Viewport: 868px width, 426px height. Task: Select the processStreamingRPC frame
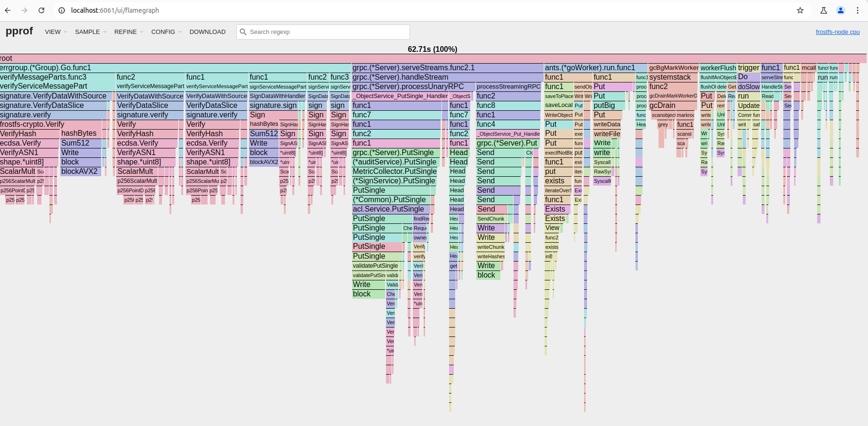click(509, 87)
